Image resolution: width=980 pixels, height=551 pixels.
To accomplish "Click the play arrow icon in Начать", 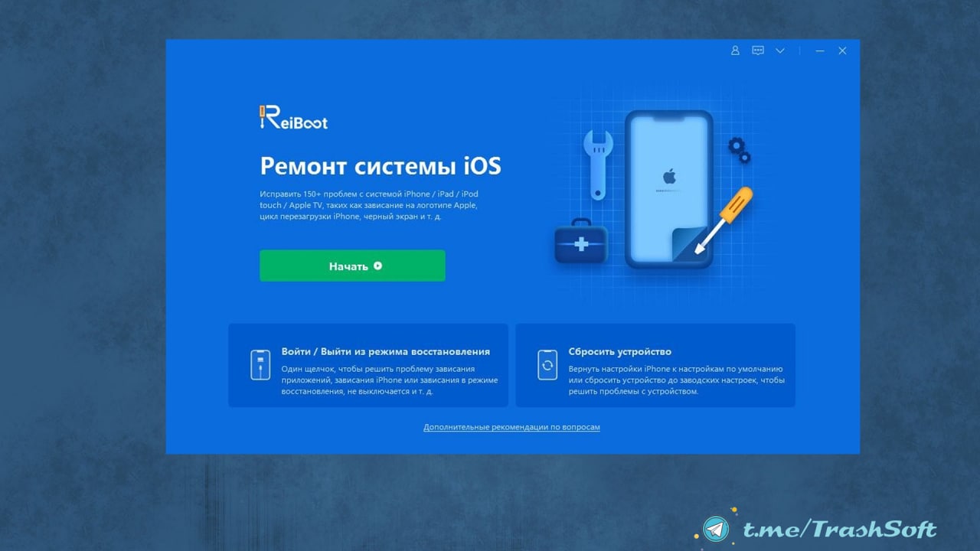I will tap(377, 266).
